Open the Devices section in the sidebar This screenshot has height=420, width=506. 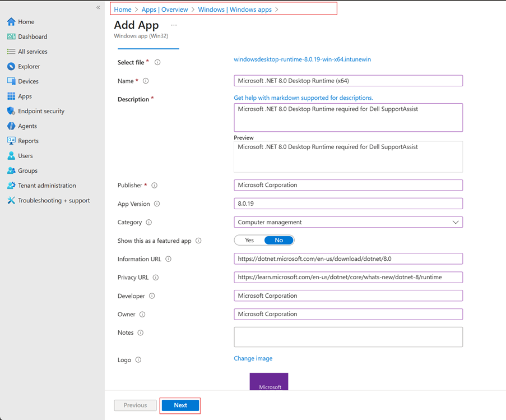tap(25, 81)
